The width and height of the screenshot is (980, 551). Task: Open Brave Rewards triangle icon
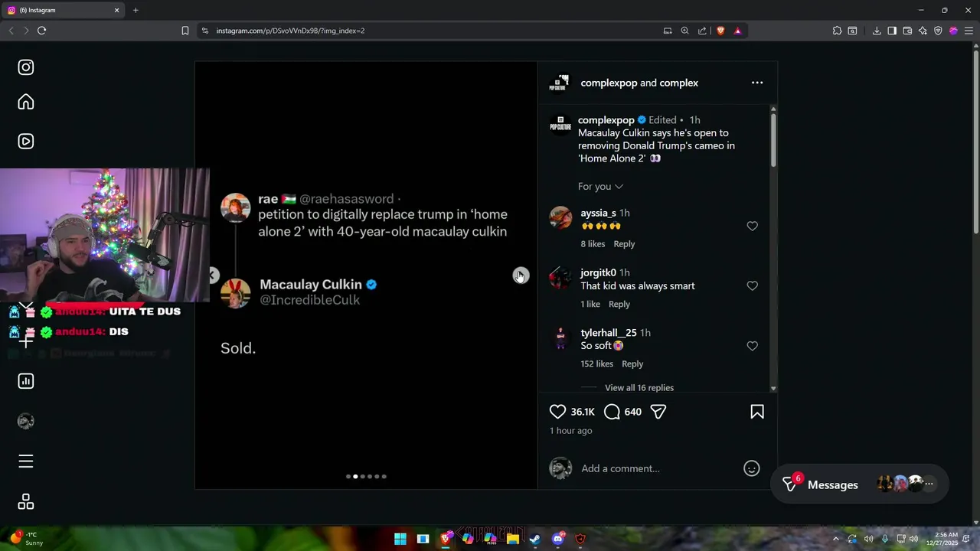coord(737,31)
